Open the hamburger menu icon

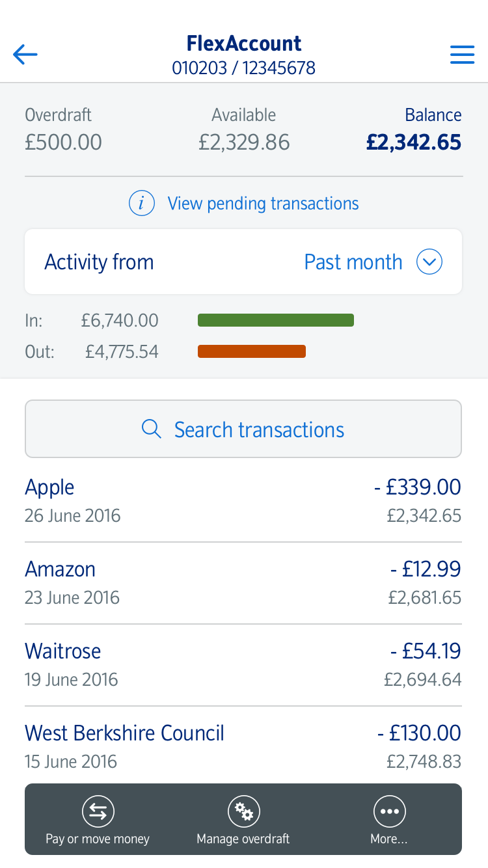click(x=462, y=55)
